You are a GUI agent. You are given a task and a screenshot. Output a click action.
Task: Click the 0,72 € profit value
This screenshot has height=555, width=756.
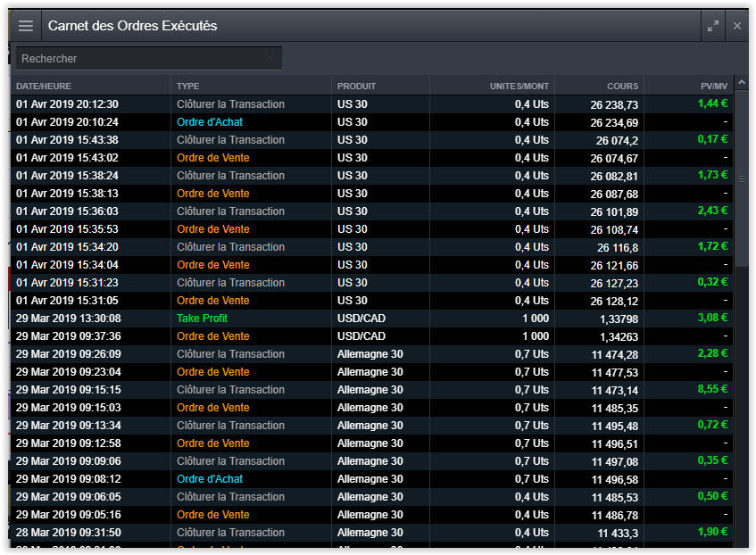point(712,425)
